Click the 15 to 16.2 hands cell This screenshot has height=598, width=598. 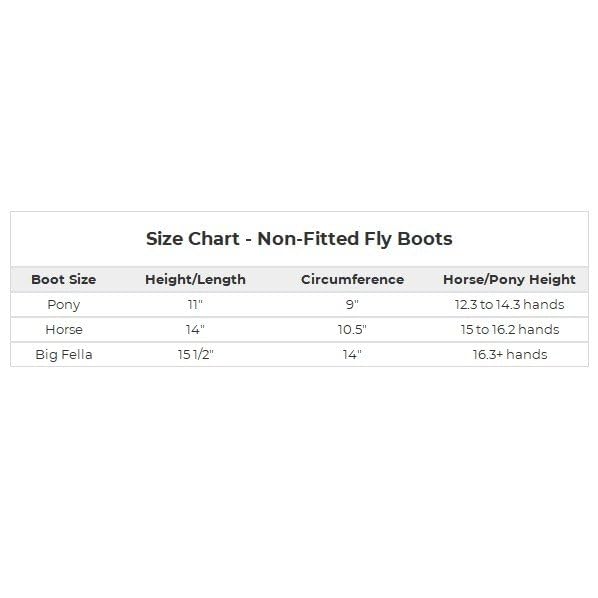click(510, 330)
